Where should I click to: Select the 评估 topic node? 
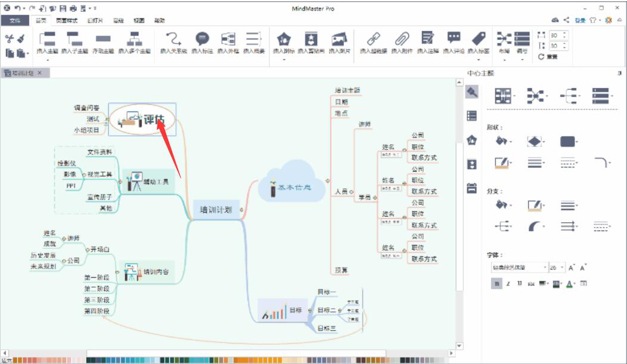142,119
